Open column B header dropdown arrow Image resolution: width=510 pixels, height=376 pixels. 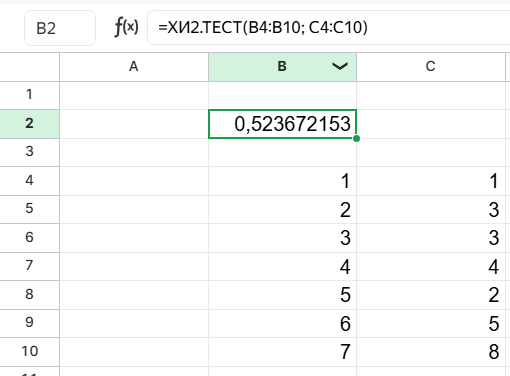(340, 66)
